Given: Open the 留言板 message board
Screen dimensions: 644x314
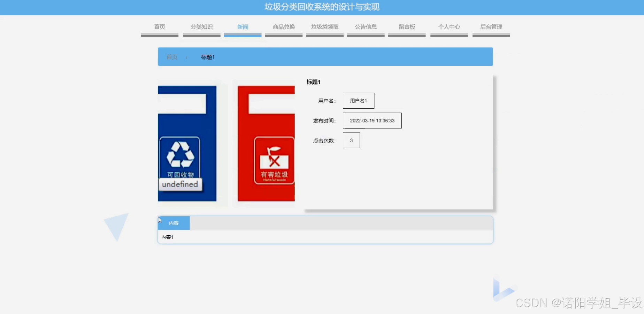Looking at the screenshot, I should click(407, 27).
